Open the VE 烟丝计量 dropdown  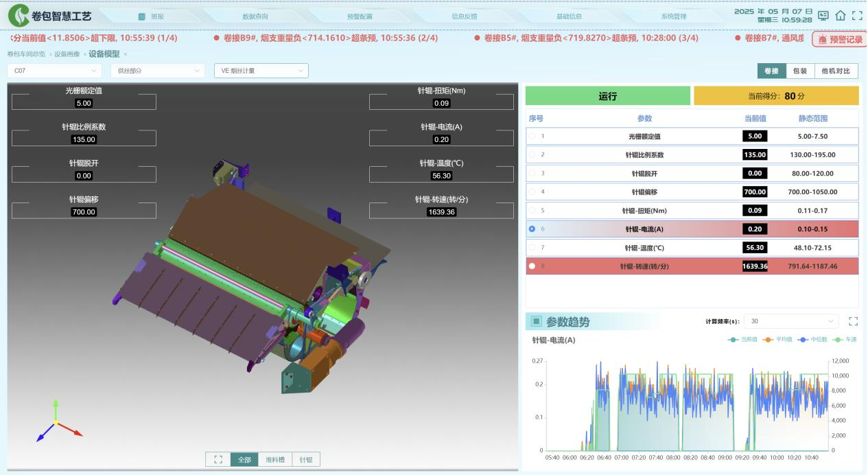261,71
